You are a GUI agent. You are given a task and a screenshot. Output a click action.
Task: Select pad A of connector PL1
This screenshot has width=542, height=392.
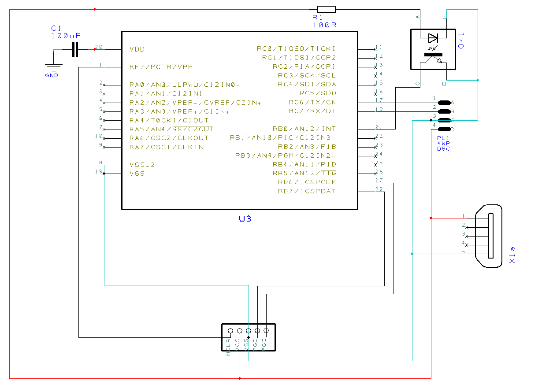point(444,103)
